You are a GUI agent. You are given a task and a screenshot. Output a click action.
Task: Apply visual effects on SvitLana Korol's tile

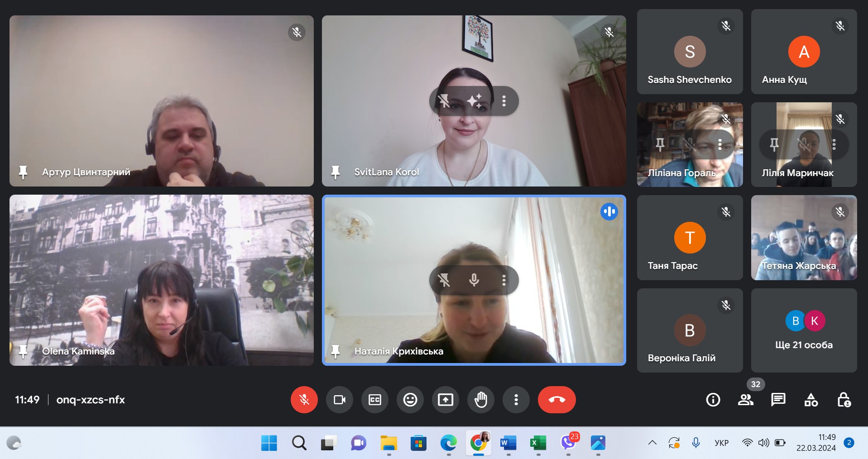tap(474, 101)
